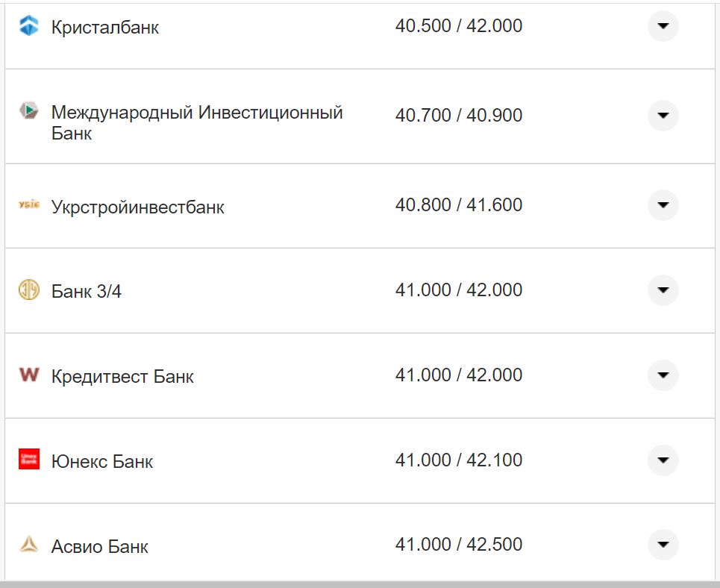Select the 40.500 / 42.000 rate text
Screen dimensions: 720x588
460,25
